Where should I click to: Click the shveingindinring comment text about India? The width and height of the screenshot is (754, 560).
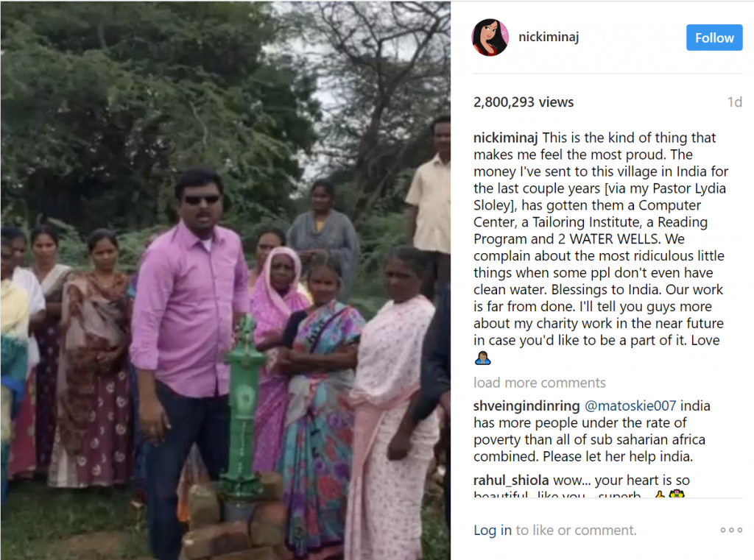tap(591, 430)
